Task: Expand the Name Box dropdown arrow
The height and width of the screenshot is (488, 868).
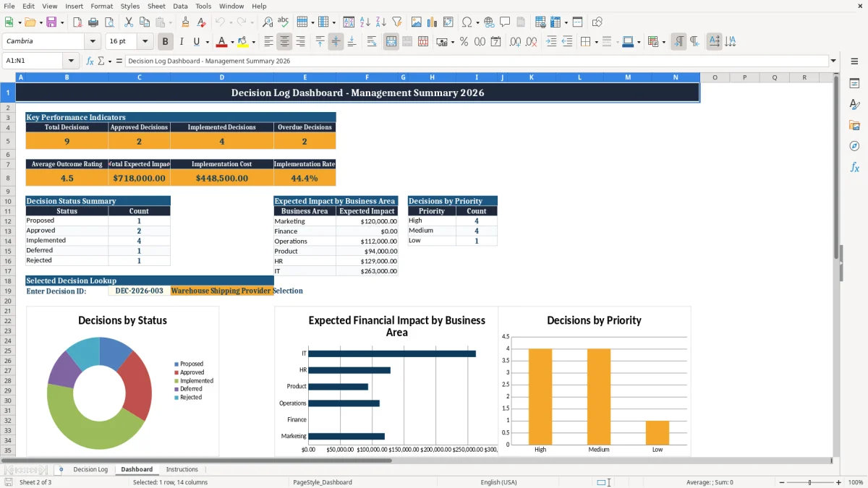Action: 71,61
